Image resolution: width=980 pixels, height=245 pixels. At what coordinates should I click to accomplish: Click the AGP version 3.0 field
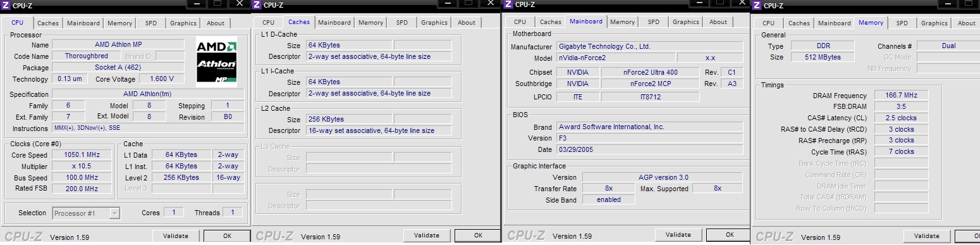click(x=663, y=177)
